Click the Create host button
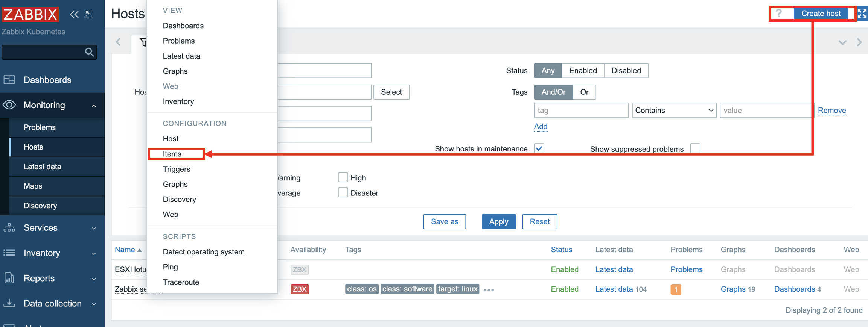The image size is (868, 327). pos(821,14)
